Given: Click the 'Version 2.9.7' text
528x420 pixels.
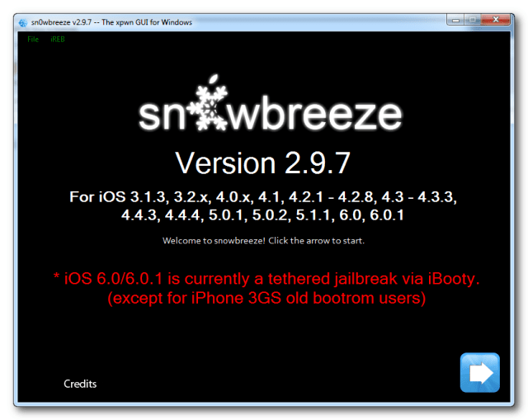Looking at the screenshot, I should [x=262, y=163].
